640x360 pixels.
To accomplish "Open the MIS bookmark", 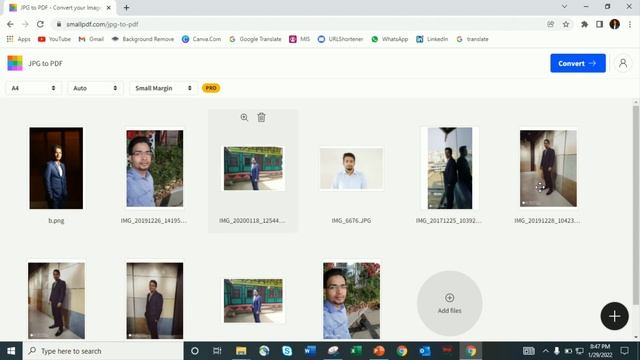I will click(300, 39).
